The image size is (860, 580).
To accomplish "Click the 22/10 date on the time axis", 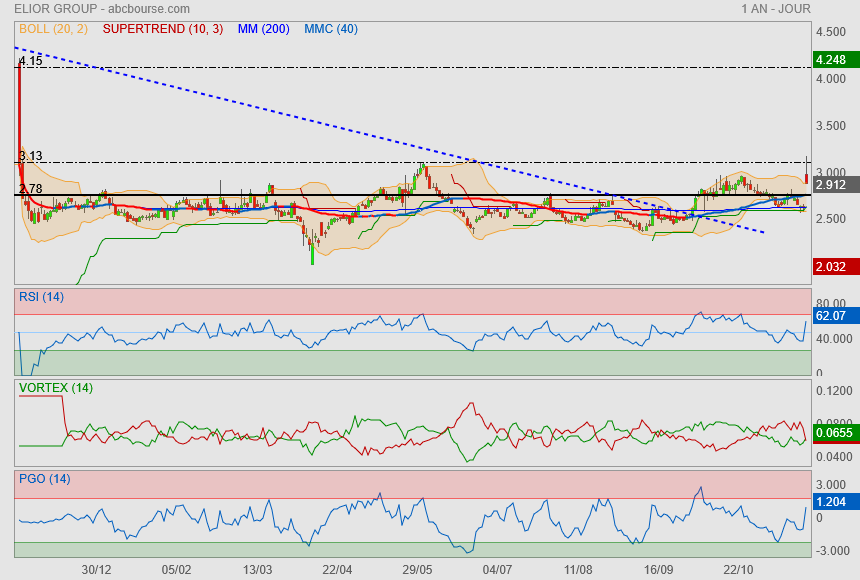I will click(738, 569).
